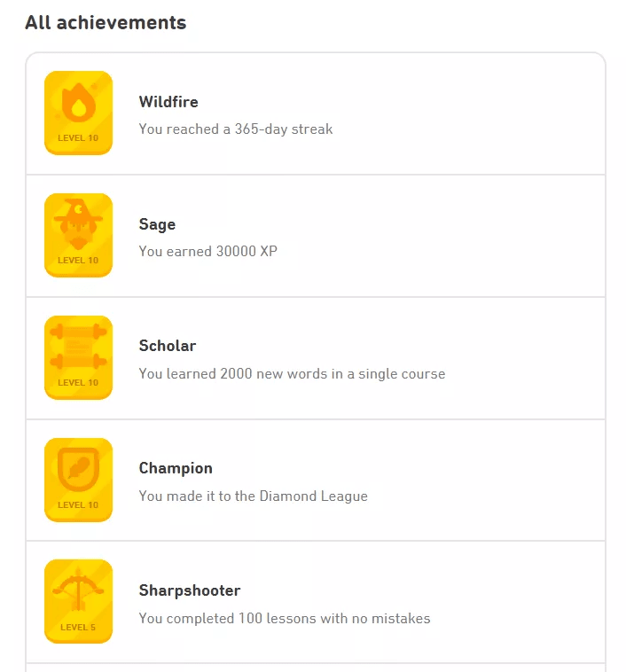Click LEVEL 5 label on Sharpshooter badge
This screenshot has width=626, height=672.
point(78,628)
